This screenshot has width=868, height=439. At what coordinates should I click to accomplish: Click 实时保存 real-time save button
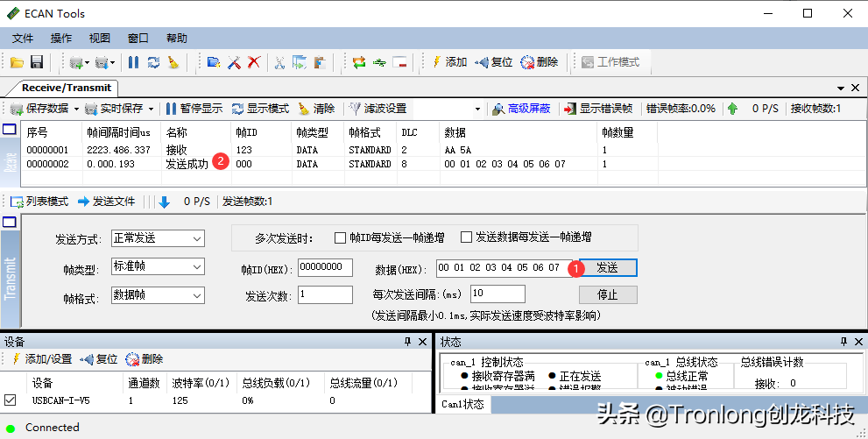tap(114, 109)
